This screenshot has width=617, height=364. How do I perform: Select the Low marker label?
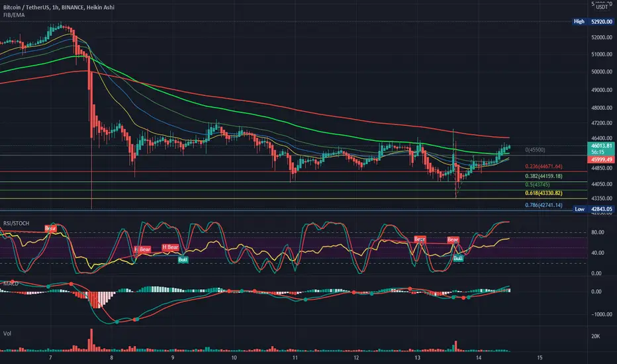point(580,209)
